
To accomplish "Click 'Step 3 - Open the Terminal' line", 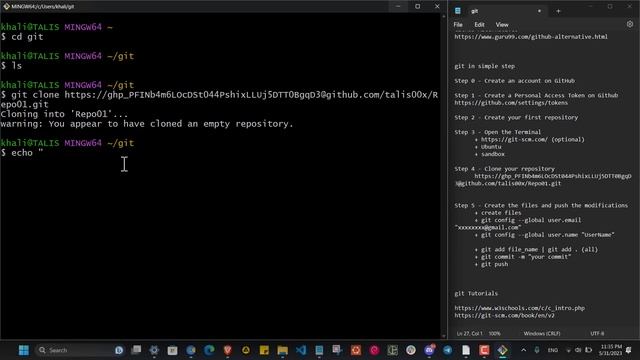I will 498,132.
